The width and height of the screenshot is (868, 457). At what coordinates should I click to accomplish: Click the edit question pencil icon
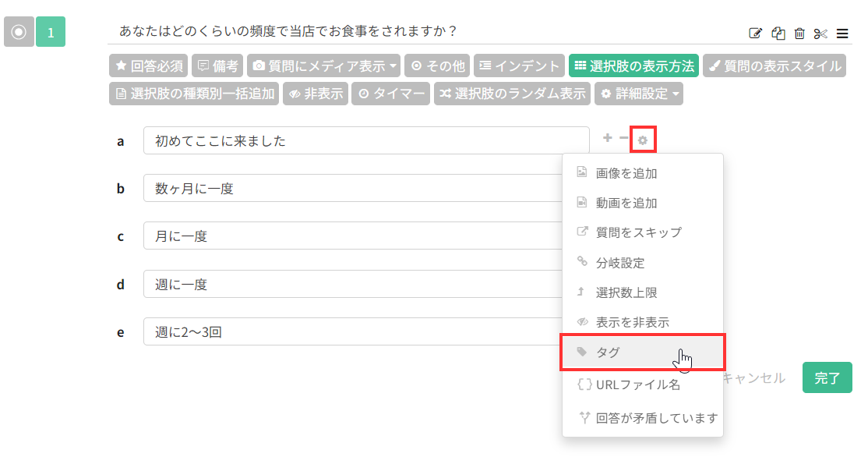[755, 34]
